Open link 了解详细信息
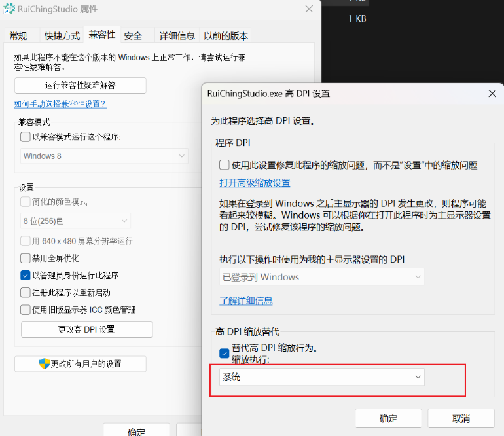This screenshot has height=436, width=504. 246,300
